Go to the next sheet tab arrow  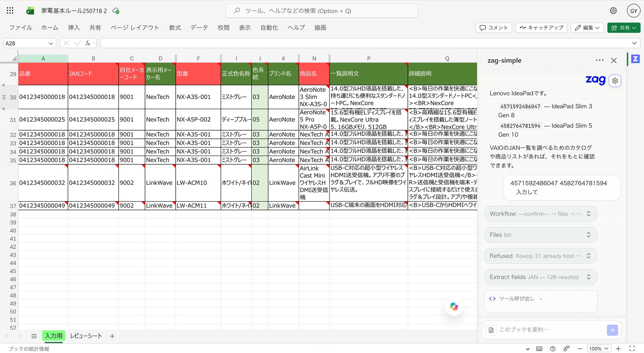tap(20, 336)
